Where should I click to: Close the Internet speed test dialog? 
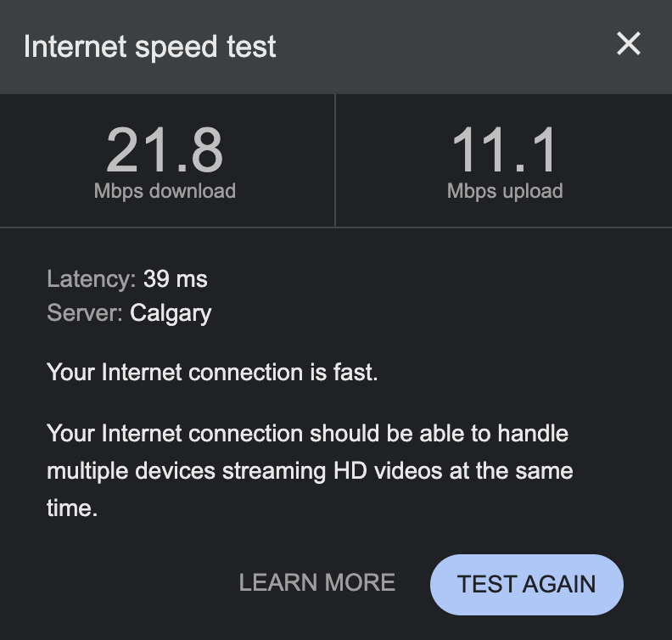click(628, 44)
